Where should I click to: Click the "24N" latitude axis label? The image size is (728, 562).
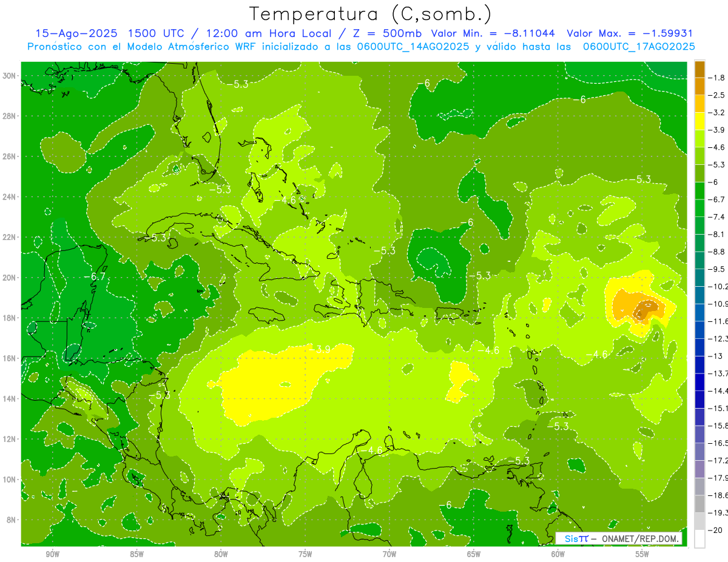10,197
